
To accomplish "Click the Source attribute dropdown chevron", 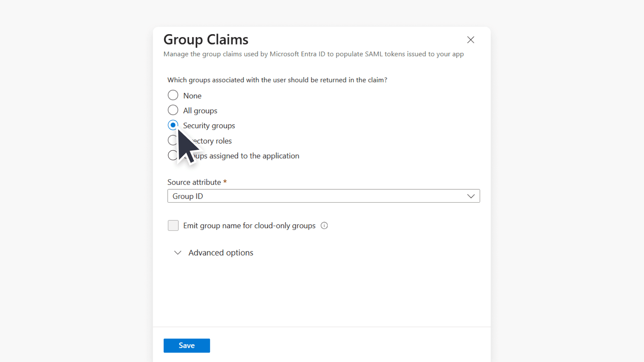I will (x=471, y=196).
